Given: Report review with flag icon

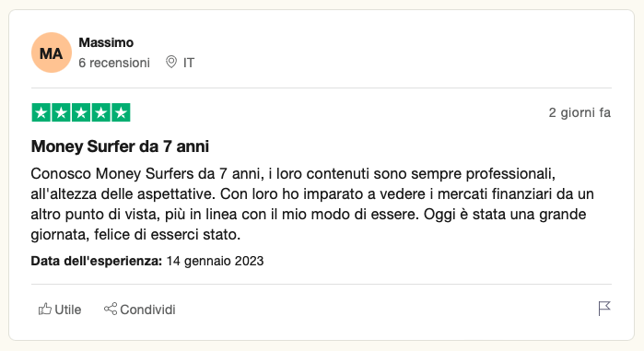Looking at the screenshot, I should point(604,309).
